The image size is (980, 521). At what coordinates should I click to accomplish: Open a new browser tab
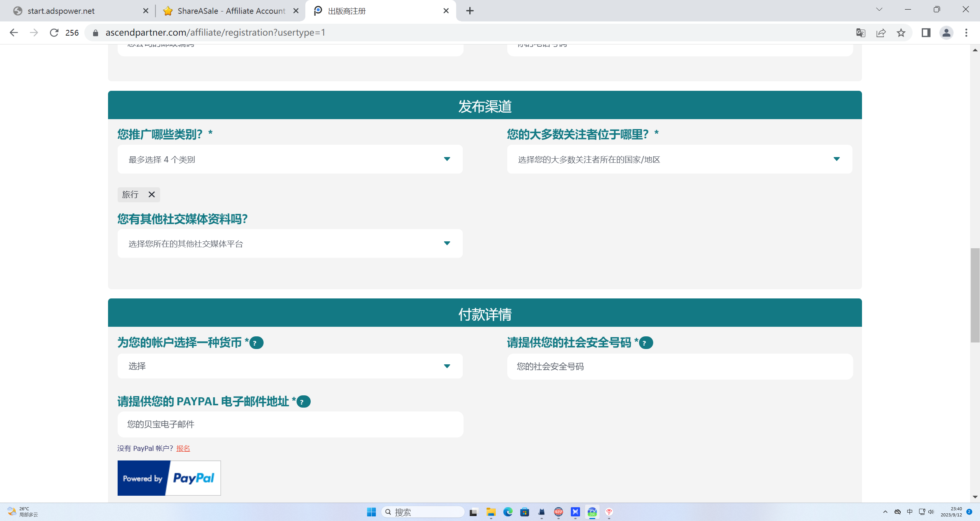tap(470, 11)
